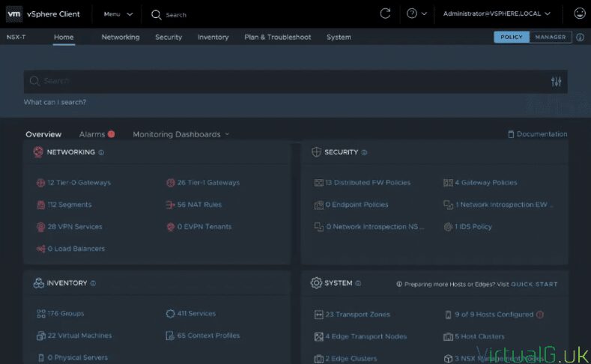Viewport: 591px width, 364px height.
Task: Switch to MANAGER mode
Action: [551, 37]
